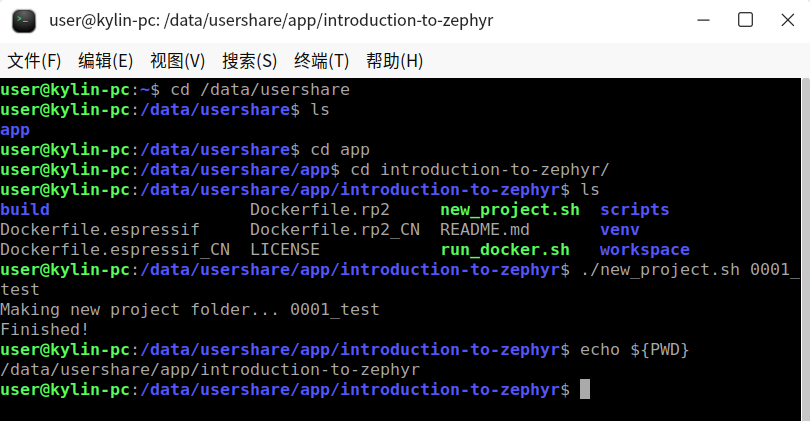Open the 终端(T) menu

point(321,61)
